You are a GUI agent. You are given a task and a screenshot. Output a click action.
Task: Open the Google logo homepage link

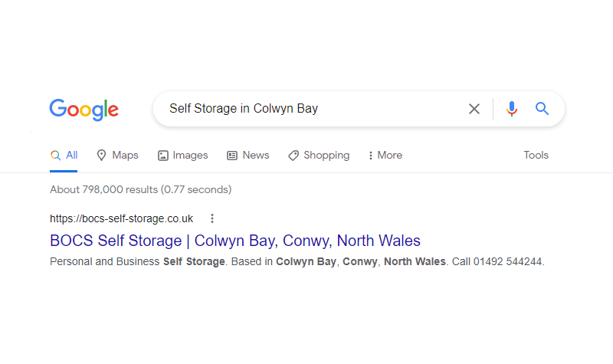[84, 110]
